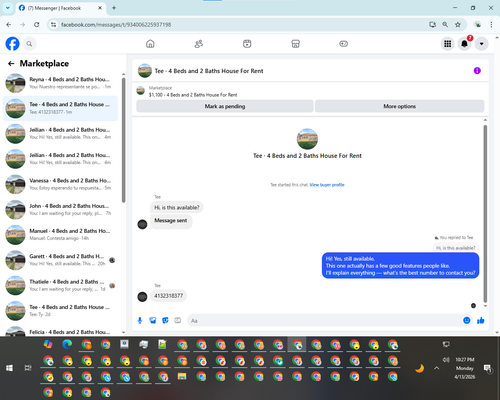Go to the Home feed icon
500x400 pixels.
coord(150,44)
